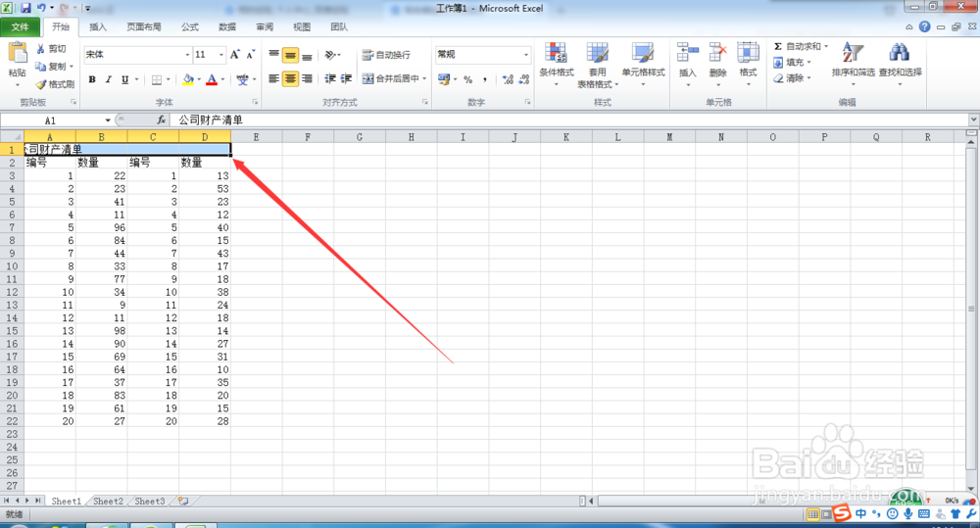980x528 pixels.
Task: Toggle Italic formatting
Action: pos(108,79)
